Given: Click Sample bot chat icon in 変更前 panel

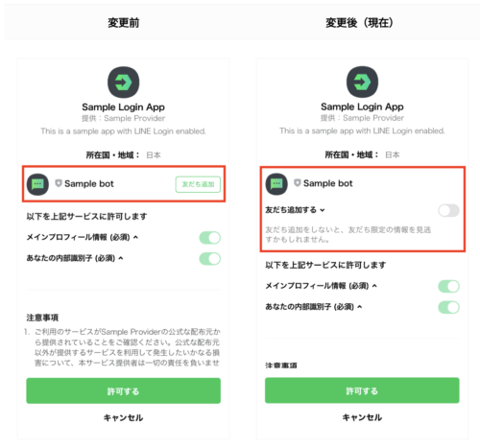Looking at the screenshot, I should point(37,184).
